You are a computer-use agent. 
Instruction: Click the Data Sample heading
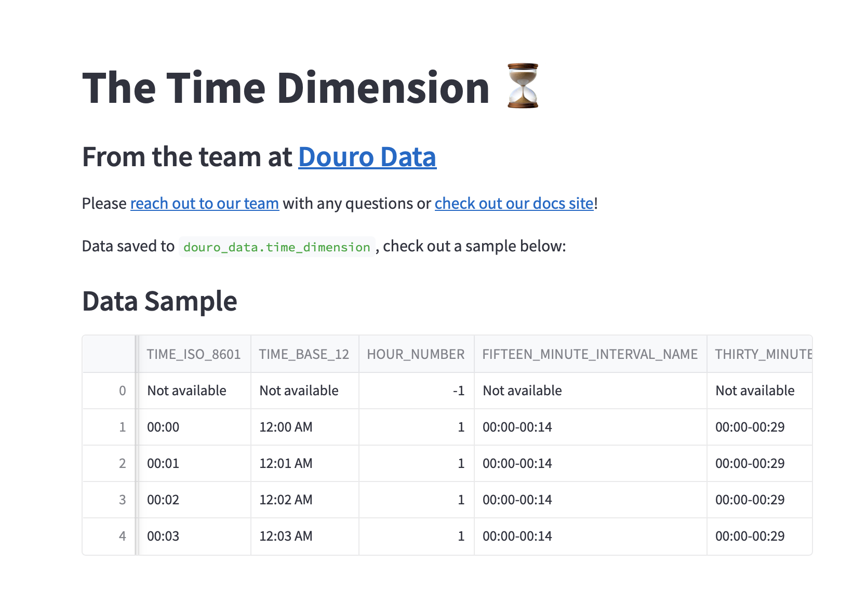point(159,301)
